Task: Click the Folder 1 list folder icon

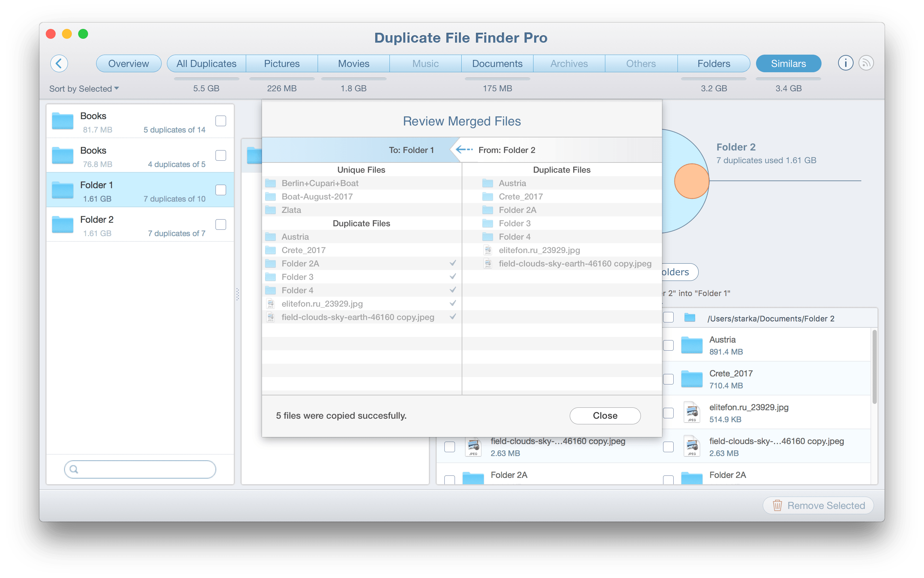Action: pos(62,190)
